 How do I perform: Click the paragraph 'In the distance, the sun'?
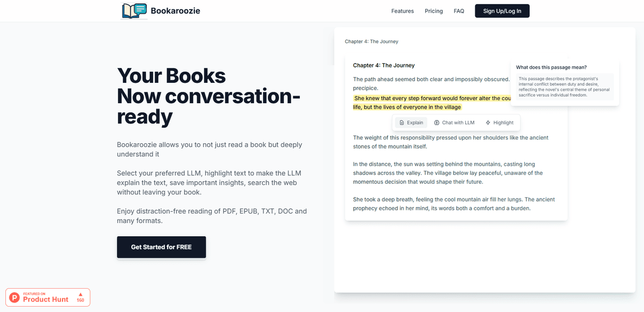(448, 172)
